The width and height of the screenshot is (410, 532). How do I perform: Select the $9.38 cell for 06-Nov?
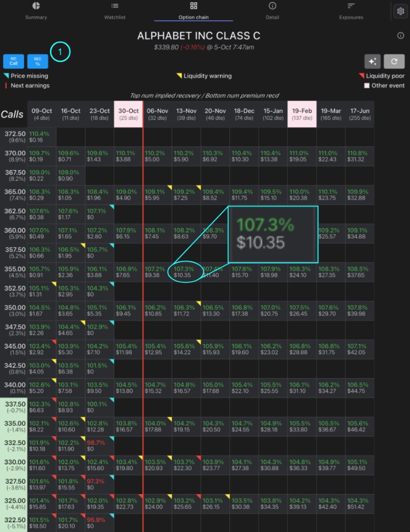(x=157, y=272)
